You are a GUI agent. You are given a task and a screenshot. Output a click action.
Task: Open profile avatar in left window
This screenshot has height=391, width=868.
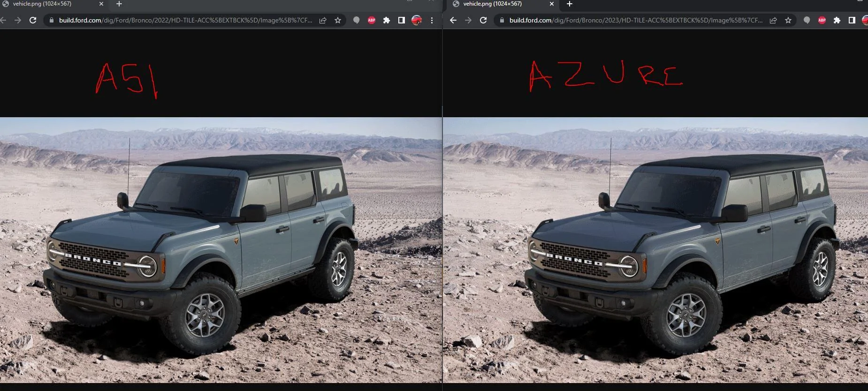click(x=417, y=20)
